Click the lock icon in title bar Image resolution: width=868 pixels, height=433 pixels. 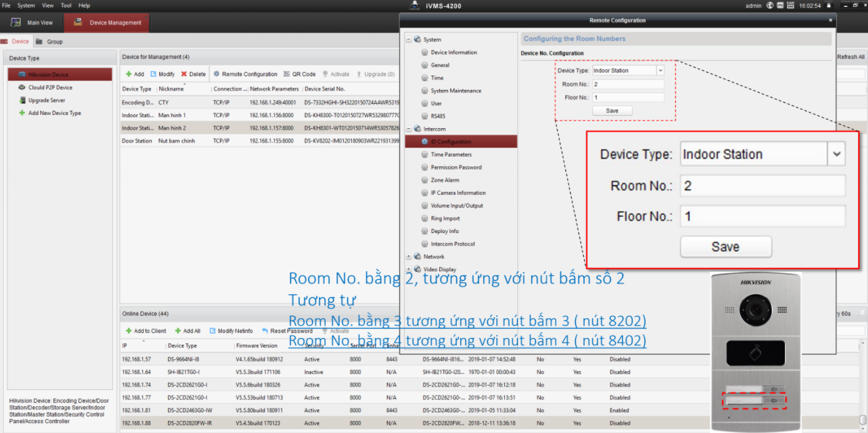pos(829,6)
